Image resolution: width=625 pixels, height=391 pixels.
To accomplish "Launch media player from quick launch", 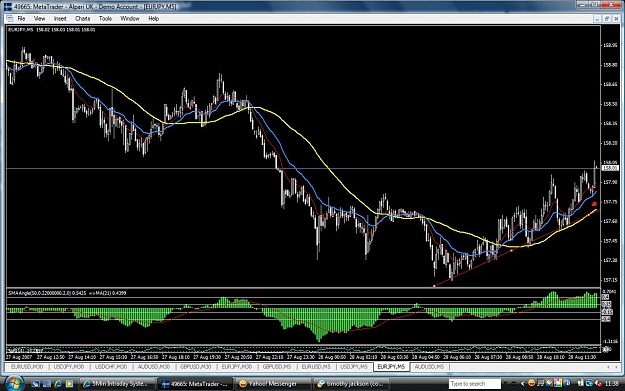I will pos(69,384).
